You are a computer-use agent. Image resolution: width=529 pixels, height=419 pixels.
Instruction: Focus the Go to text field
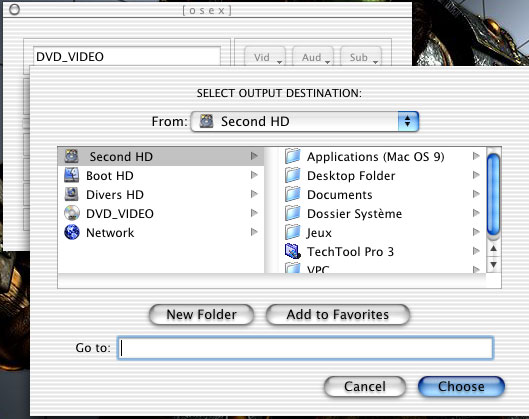[x=305, y=348]
